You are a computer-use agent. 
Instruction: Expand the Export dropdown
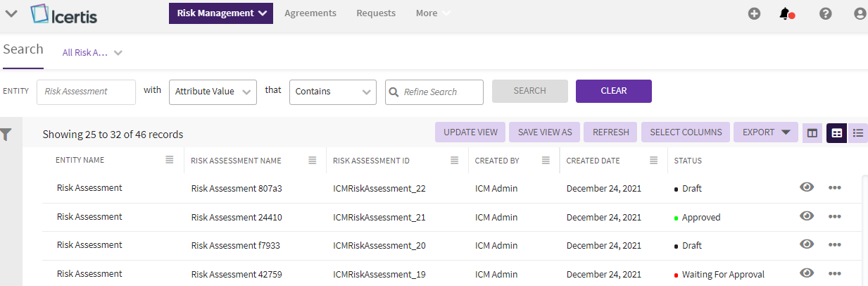pyautogui.click(x=766, y=132)
